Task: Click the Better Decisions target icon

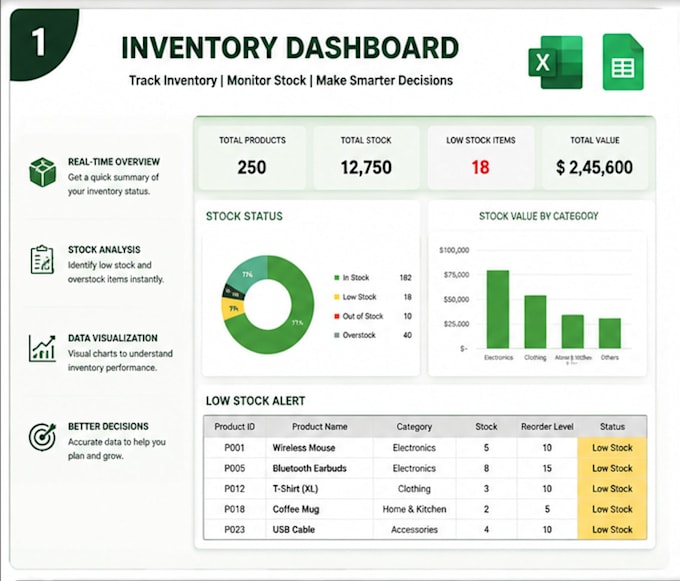Action: (42, 437)
